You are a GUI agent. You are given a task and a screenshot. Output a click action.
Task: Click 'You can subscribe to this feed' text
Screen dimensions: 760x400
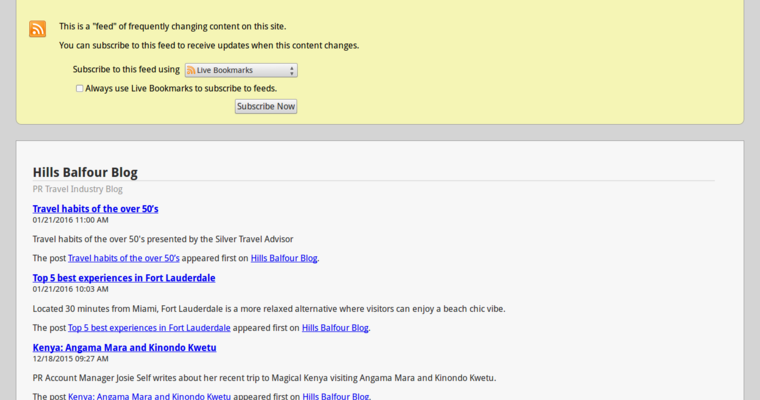pyautogui.click(x=209, y=46)
